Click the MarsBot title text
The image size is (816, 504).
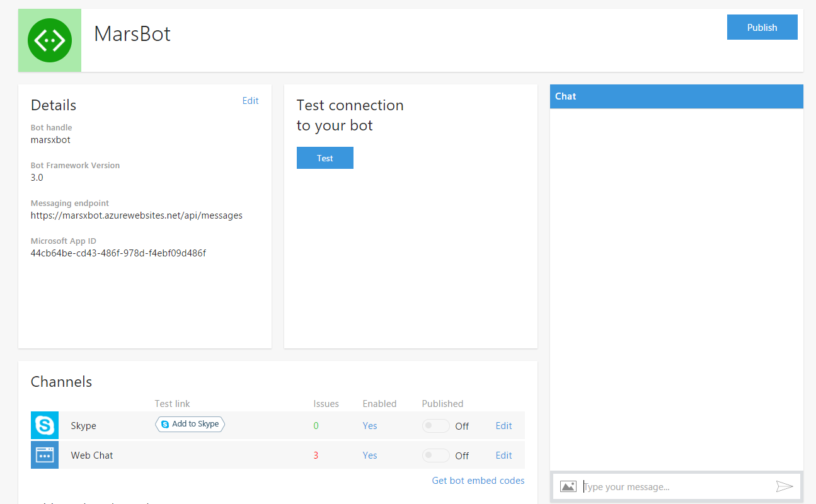132,33
